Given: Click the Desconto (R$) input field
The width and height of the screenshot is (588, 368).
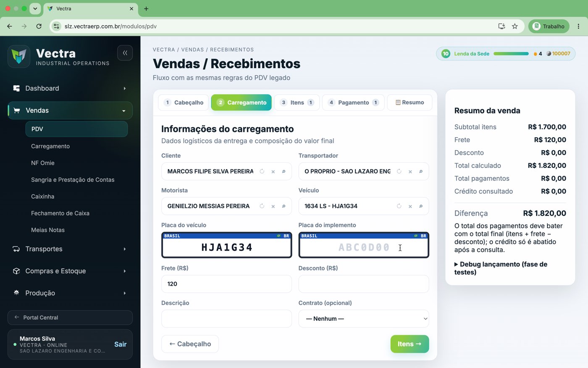Looking at the screenshot, I should tap(364, 284).
